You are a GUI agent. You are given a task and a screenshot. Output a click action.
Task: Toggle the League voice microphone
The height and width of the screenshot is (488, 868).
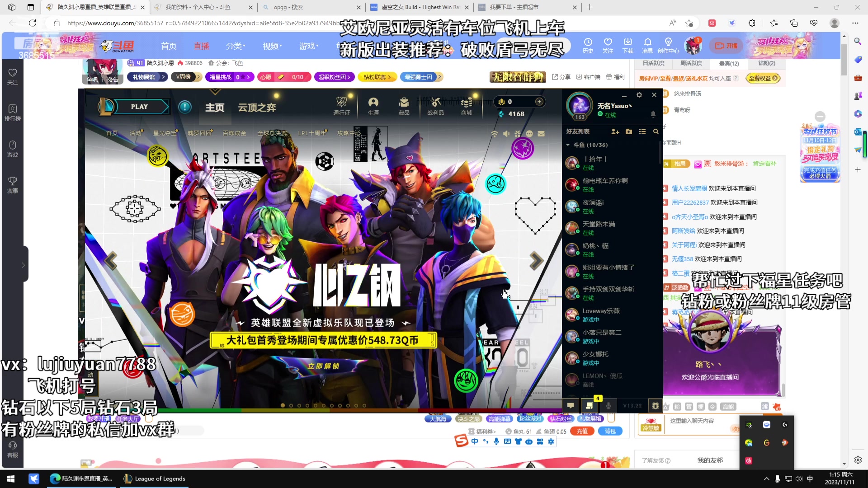pos(609,405)
